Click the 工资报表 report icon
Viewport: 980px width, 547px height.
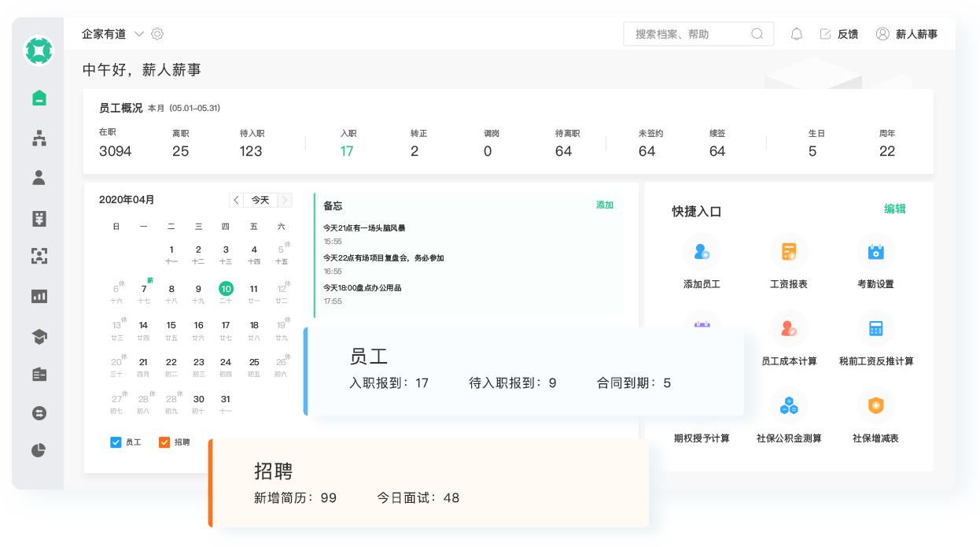click(789, 252)
